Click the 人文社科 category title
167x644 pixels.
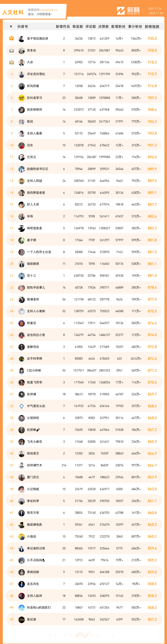click(x=13, y=12)
